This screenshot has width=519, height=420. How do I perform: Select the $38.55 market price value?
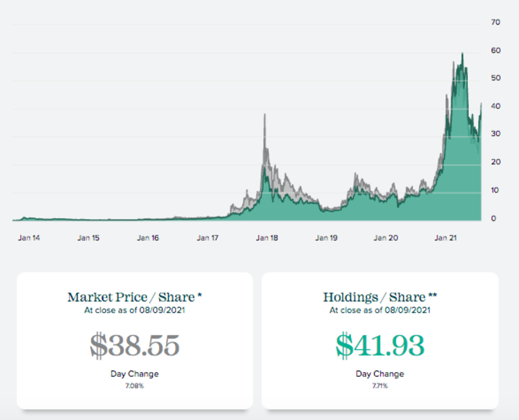[135, 346]
